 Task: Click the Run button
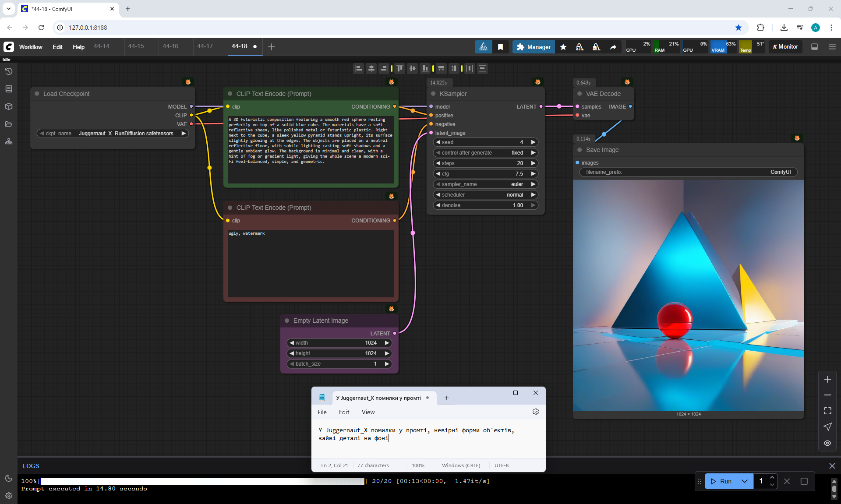[721, 481]
